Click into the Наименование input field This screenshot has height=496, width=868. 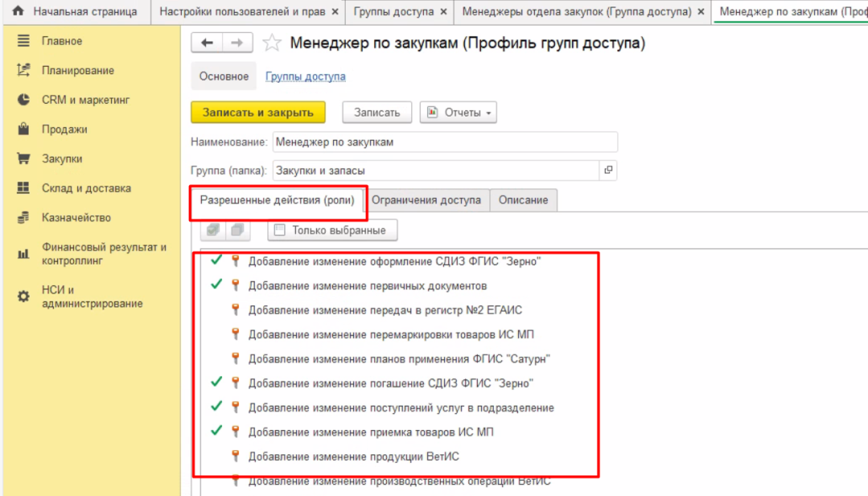point(444,142)
